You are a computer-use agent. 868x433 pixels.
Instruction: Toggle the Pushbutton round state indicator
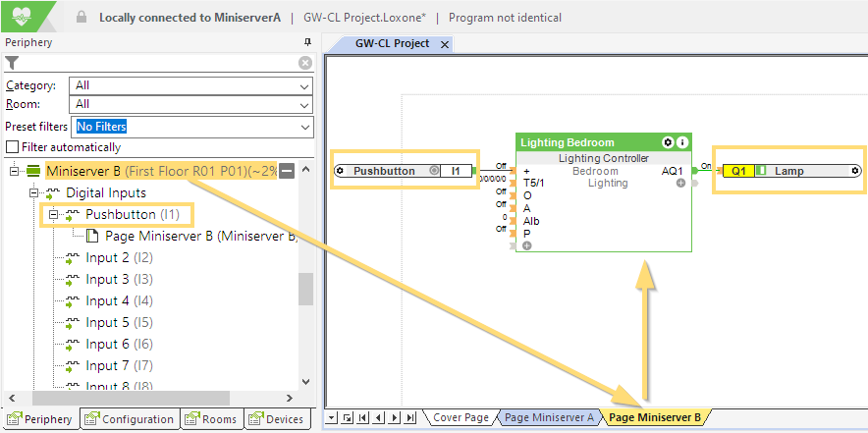432,171
